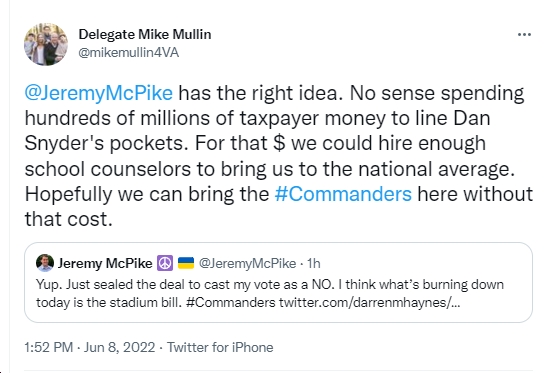The image size is (545, 373).
Task: Open the three-dot more options menu
Action: (x=524, y=34)
